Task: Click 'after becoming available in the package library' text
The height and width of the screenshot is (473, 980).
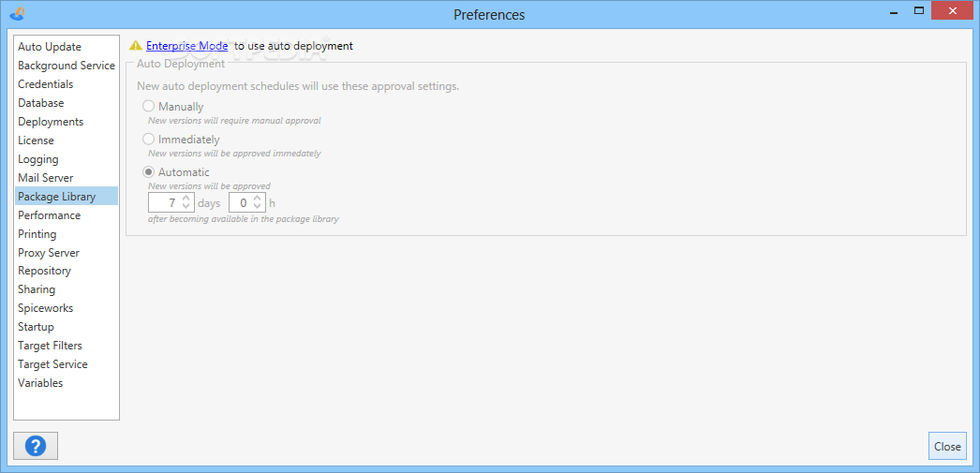Action: (x=243, y=219)
